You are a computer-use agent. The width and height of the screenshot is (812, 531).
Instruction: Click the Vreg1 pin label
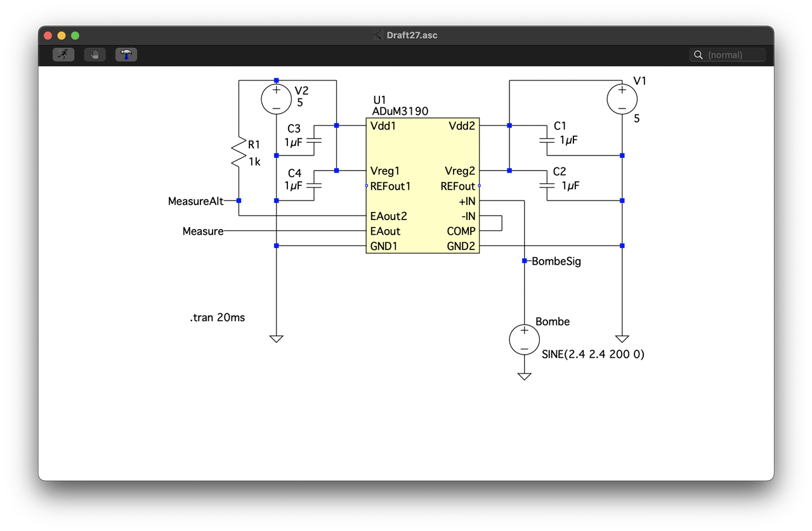coord(386,171)
